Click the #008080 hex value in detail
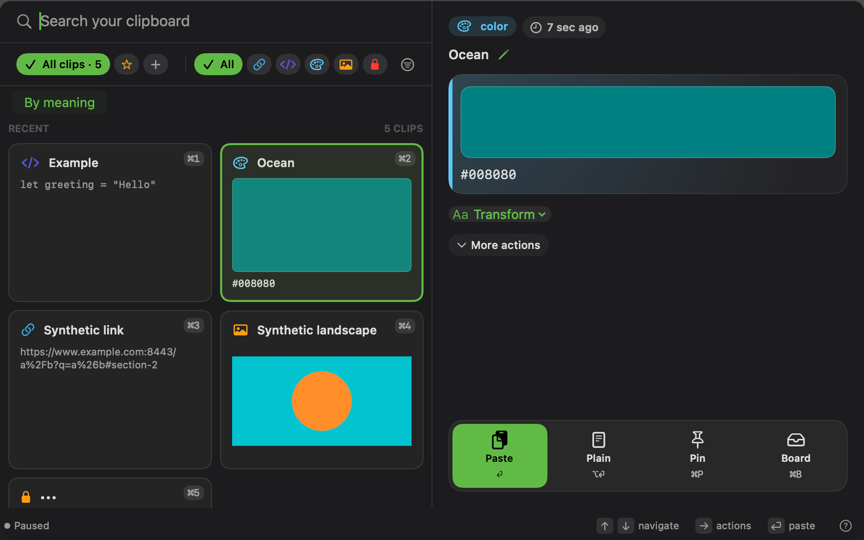 (488, 175)
